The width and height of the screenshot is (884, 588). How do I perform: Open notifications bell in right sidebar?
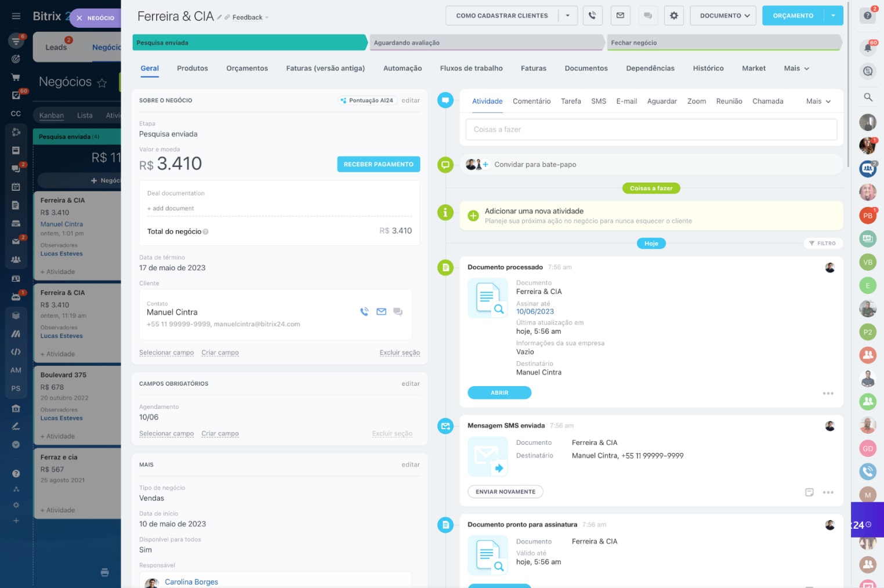click(868, 48)
